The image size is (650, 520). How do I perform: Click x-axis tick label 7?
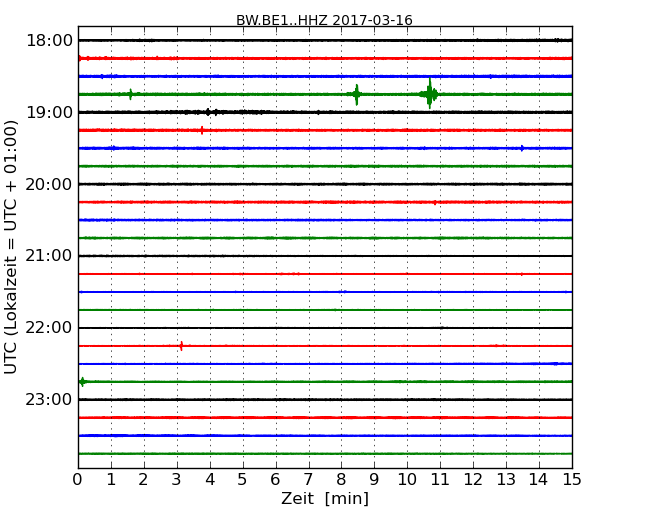pyautogui.click(x=308, y=480)
